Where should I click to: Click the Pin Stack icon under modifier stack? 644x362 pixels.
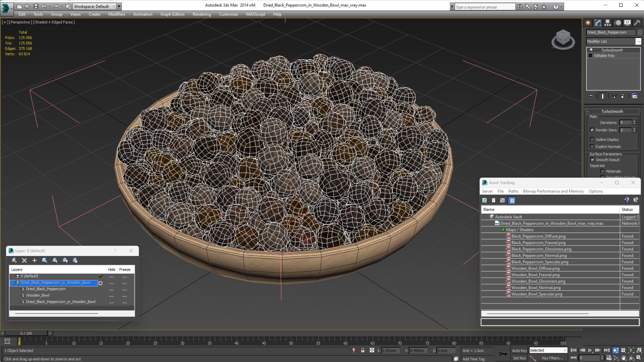[591, 96]
